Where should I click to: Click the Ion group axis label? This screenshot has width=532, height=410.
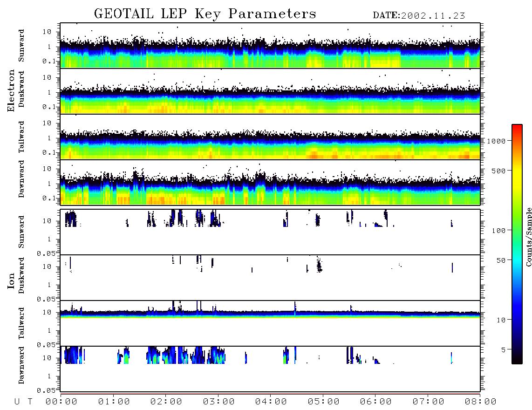click(11, 280)
